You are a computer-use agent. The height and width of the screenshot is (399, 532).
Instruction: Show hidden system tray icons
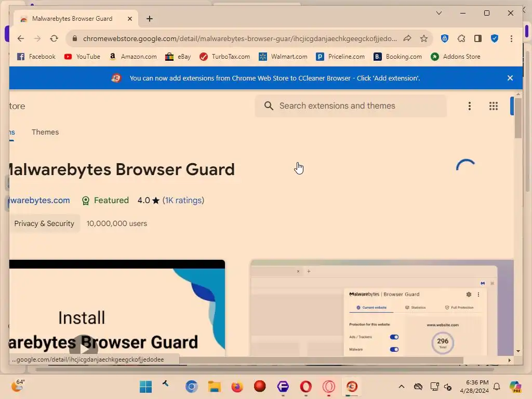(402, 387)
